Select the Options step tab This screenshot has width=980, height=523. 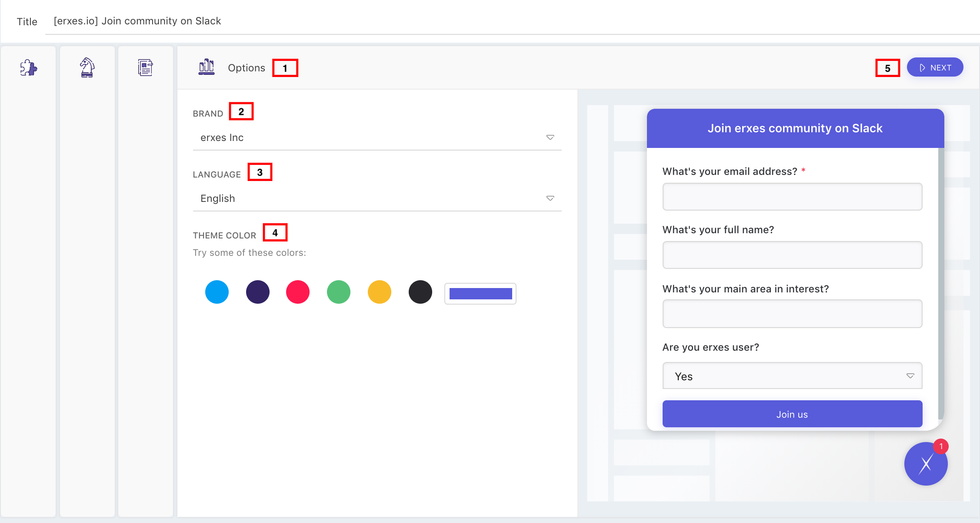tap(246, 68)
